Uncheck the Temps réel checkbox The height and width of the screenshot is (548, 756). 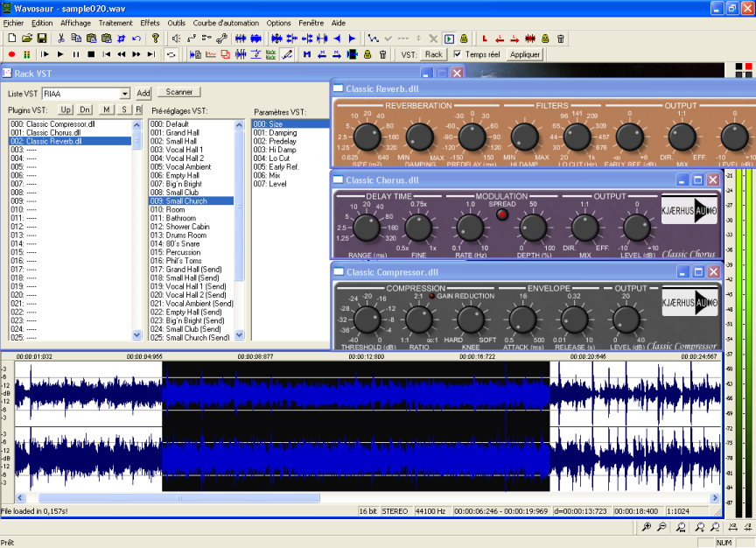click(x=458, y=54)
